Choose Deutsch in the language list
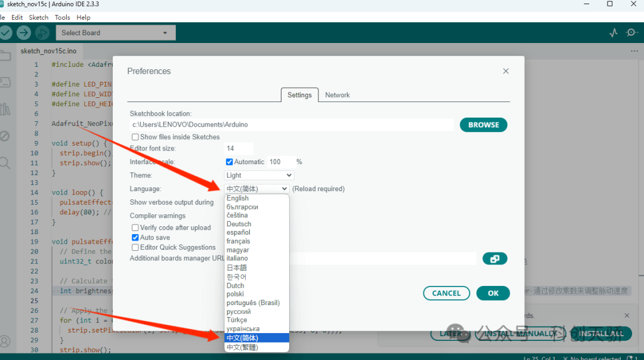Viewport: 644px width, 360px height. coord(256,224)
